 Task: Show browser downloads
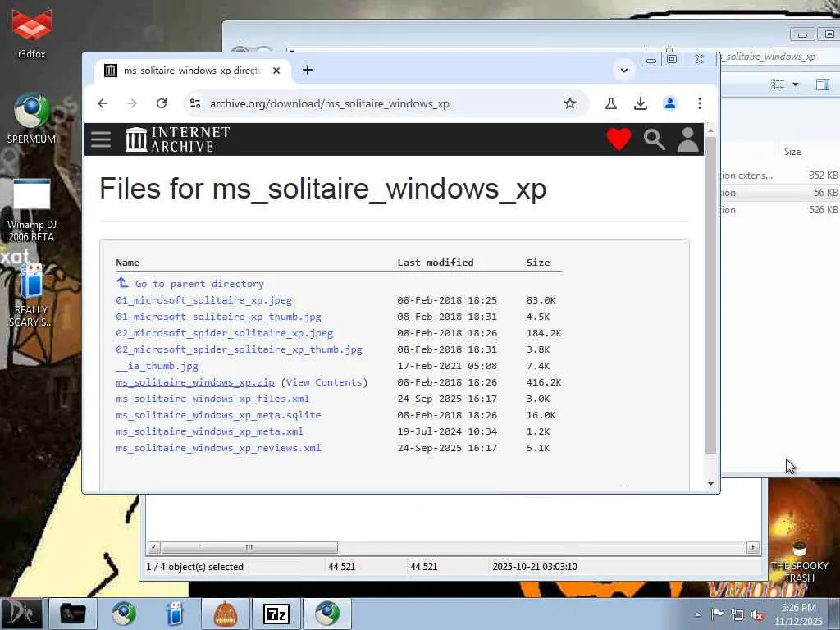(640, 103)
